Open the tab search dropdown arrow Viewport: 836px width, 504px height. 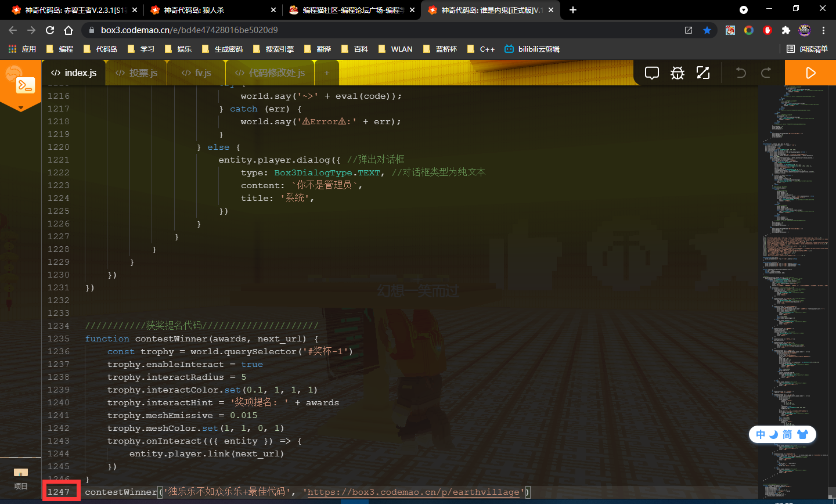pos(744,10)
